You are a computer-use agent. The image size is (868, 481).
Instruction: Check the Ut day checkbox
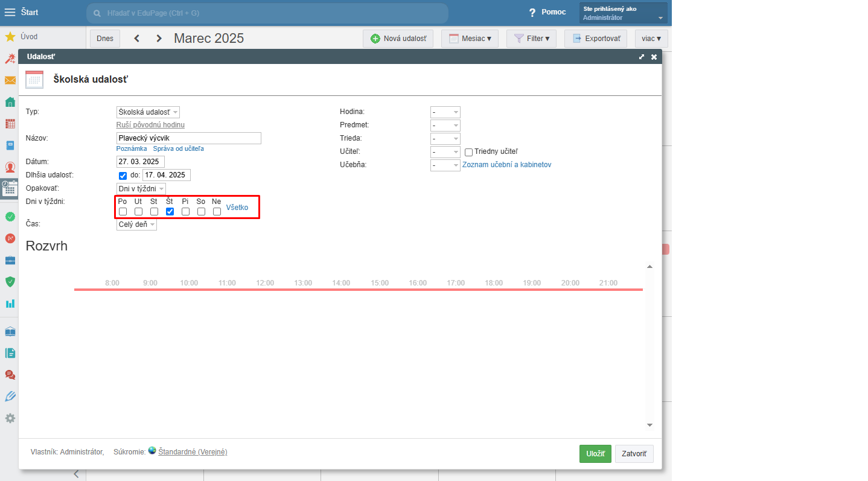138,211
